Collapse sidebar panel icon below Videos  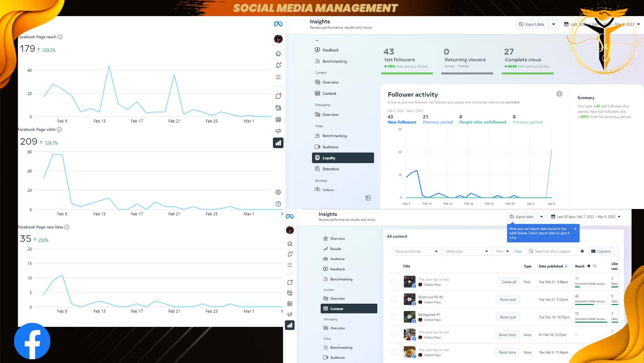(x=368, y=198)
